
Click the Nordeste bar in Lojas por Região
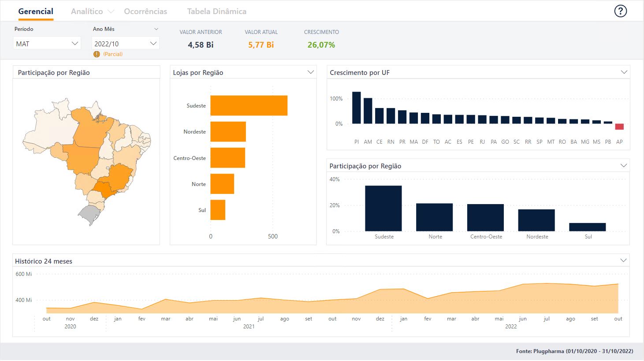228,132
